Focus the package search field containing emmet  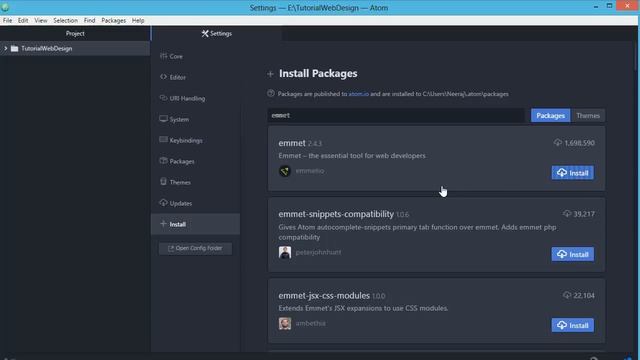point(396,116)
